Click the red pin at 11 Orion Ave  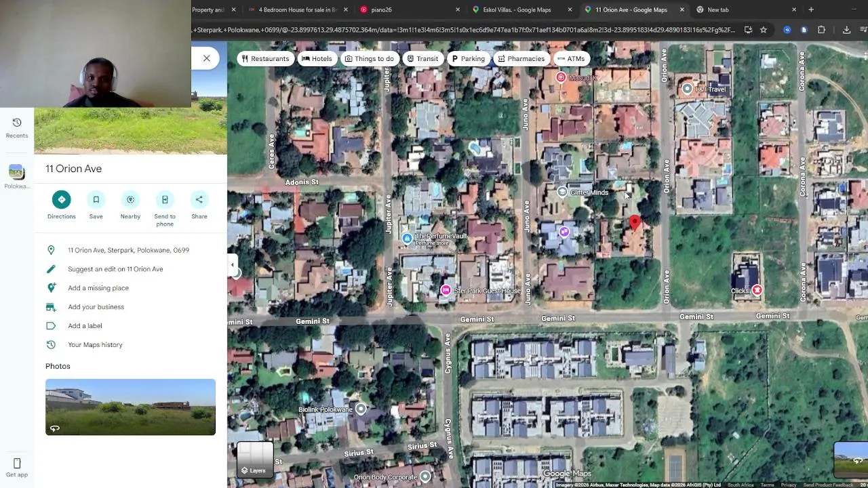(x=635, y=222)
